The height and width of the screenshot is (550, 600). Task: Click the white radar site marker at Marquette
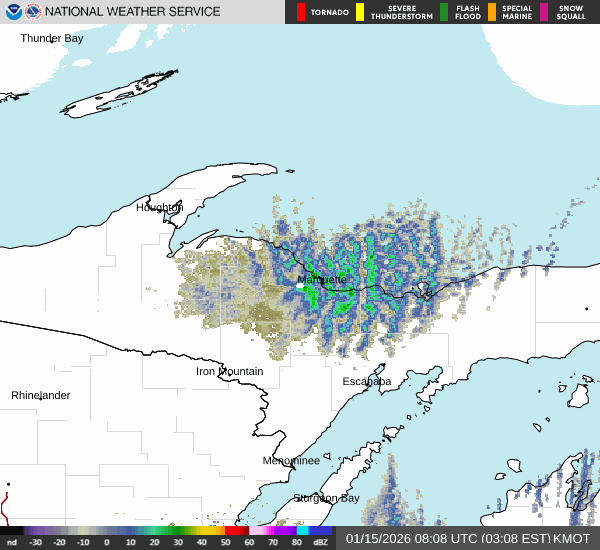pos(302,284)
